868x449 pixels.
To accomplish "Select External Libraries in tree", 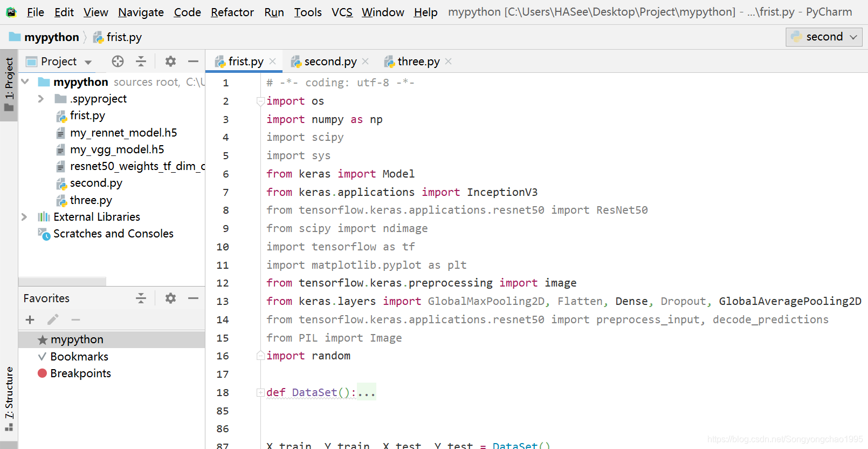I will 97,217.
